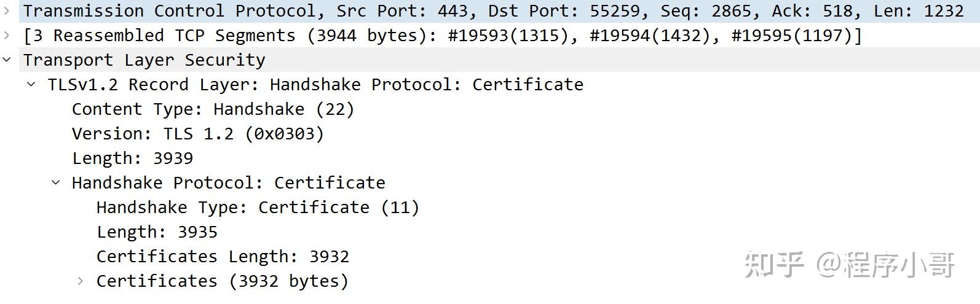Select the Certificates (3932 bytes) row text
Viewport: 980px width, 304px height.
click(x=222, y=281)
